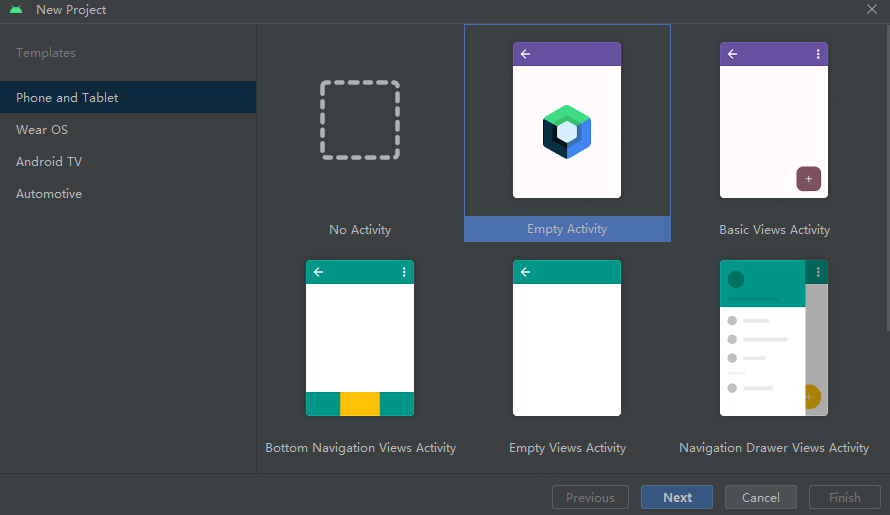Viewport: 890px width, 515px height.
Task: Open Phone and Tablet templates category
Action: 128,97
